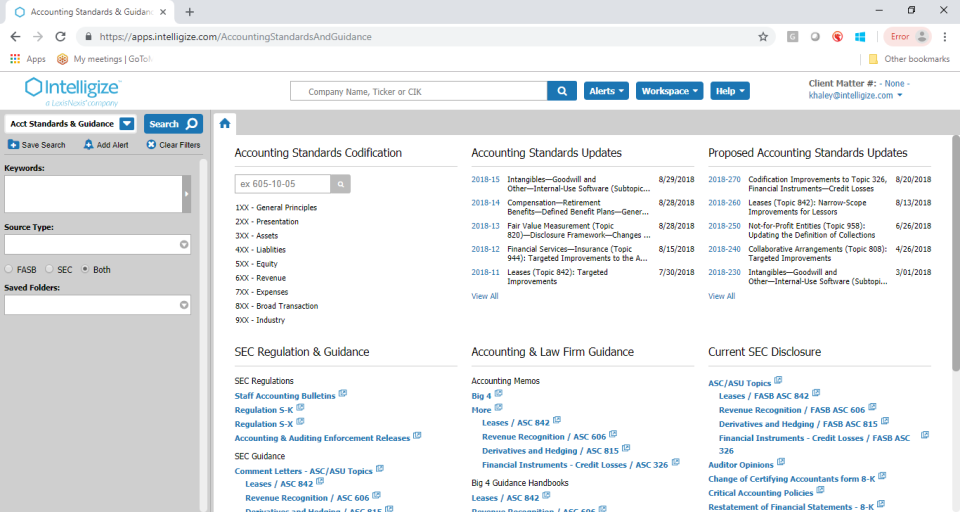
Task: Bookmark this page with the star icon
Action: pyautogui.click(x=763, y=36)
